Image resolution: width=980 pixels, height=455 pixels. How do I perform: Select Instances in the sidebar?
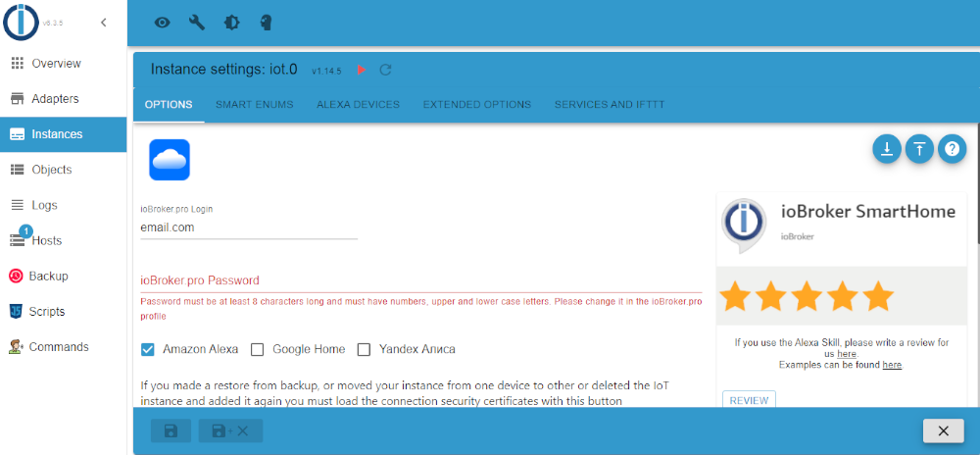63,134
